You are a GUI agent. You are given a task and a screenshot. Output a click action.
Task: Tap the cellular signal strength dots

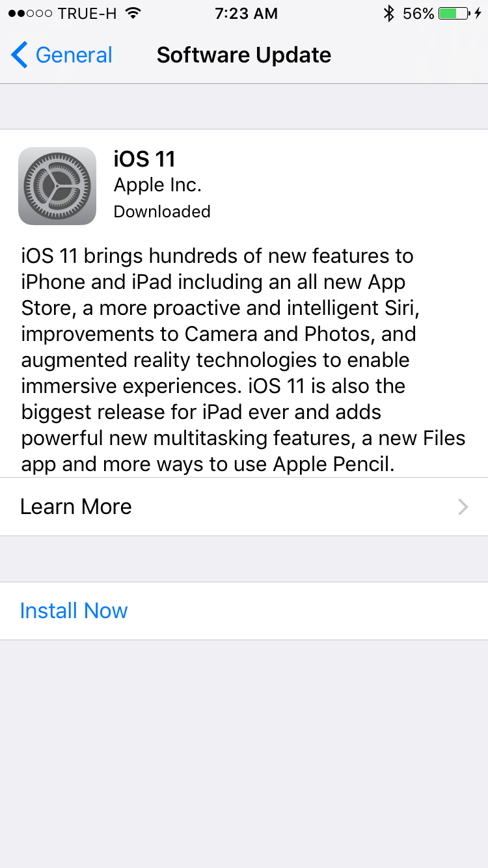[x=30, y=14]
